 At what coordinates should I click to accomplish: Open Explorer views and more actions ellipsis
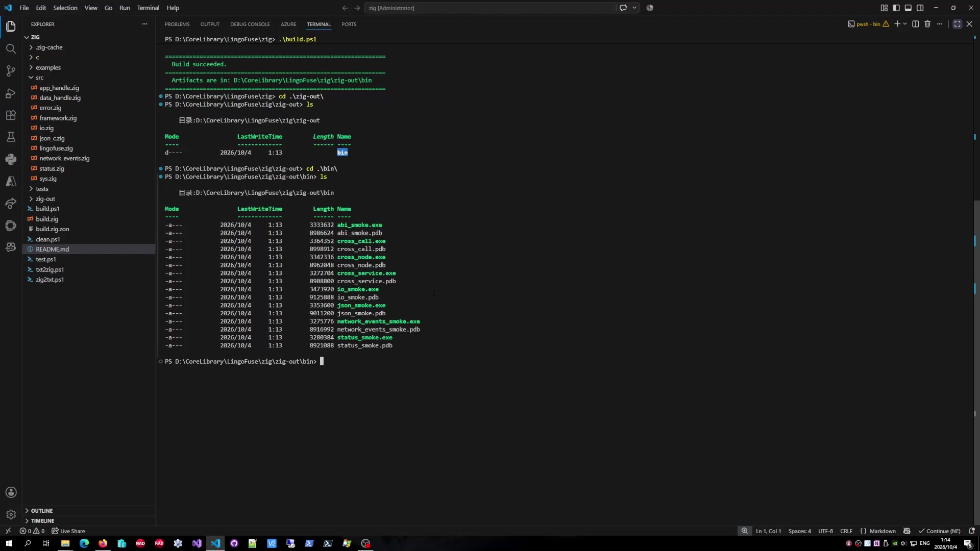[144, 24]
